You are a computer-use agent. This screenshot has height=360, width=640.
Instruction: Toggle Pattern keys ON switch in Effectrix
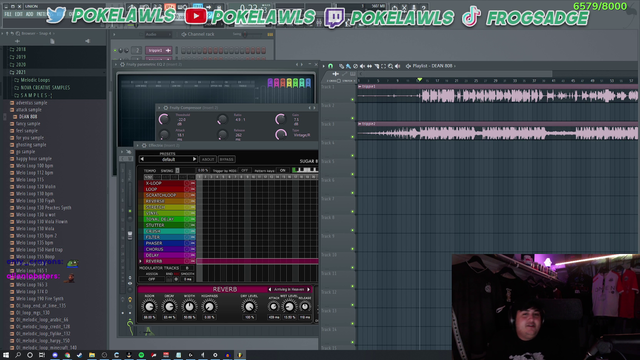click(282, 171)
